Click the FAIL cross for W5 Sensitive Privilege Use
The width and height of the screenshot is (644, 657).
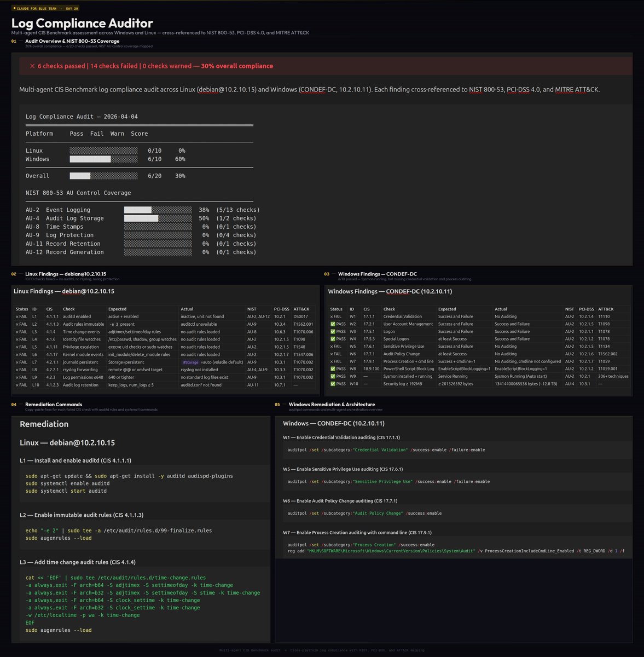pyautogui.click(x=332, y=347)
